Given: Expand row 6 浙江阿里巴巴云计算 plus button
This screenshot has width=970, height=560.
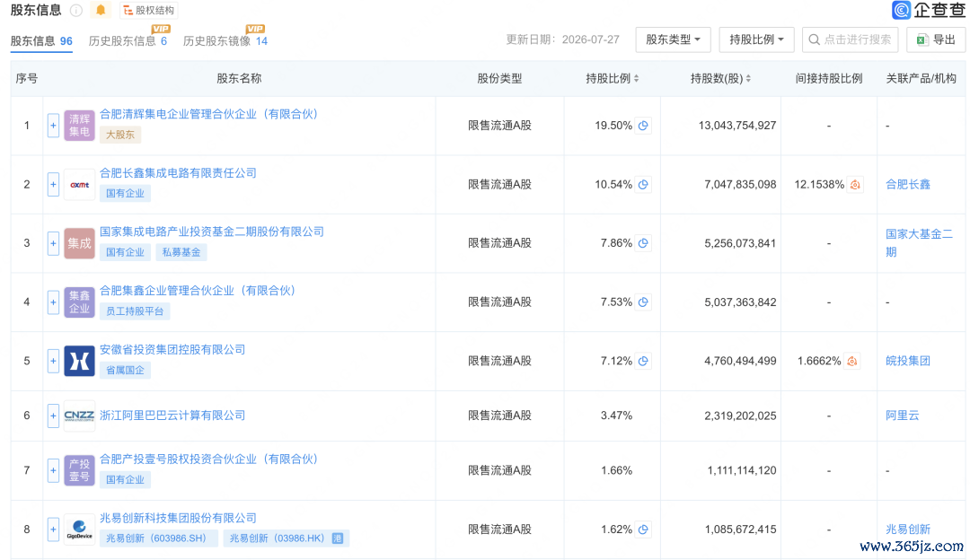Looking at the screenshot, I should [53, 416].
